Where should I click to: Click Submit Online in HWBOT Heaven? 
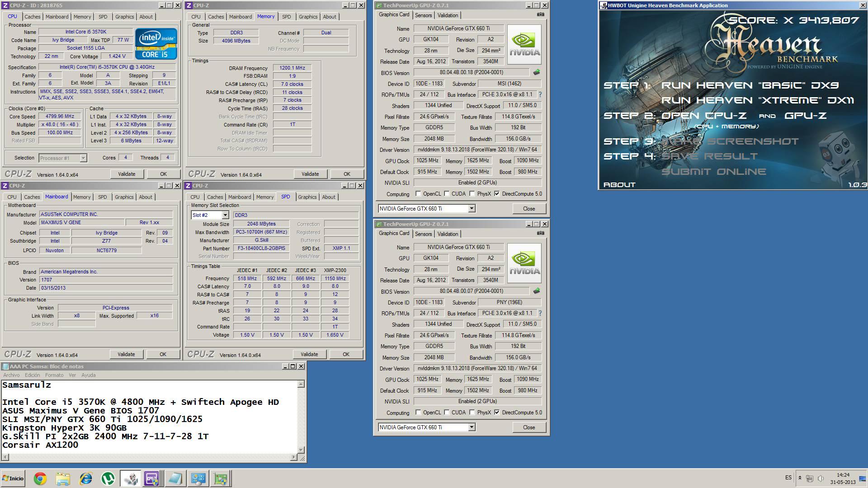pos(714,172)
